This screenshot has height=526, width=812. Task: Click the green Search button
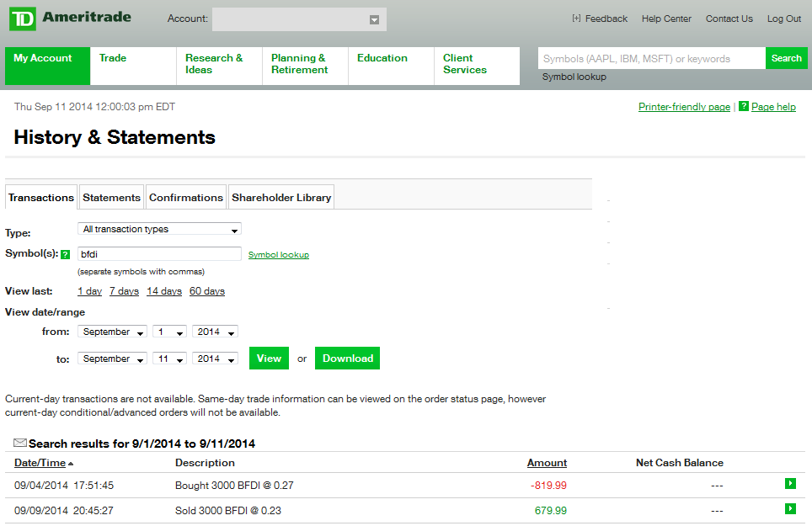786,58
